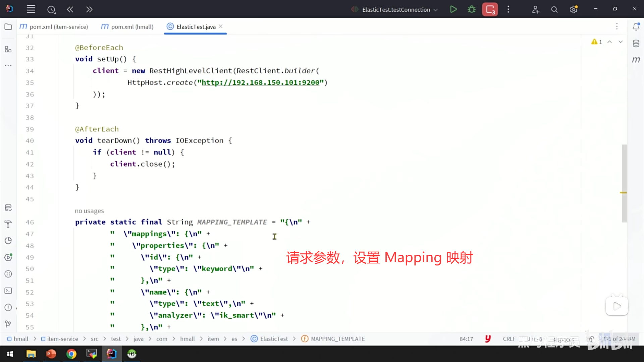Run ElasticTest.testConnection with green play icon

tap(453, 9)
